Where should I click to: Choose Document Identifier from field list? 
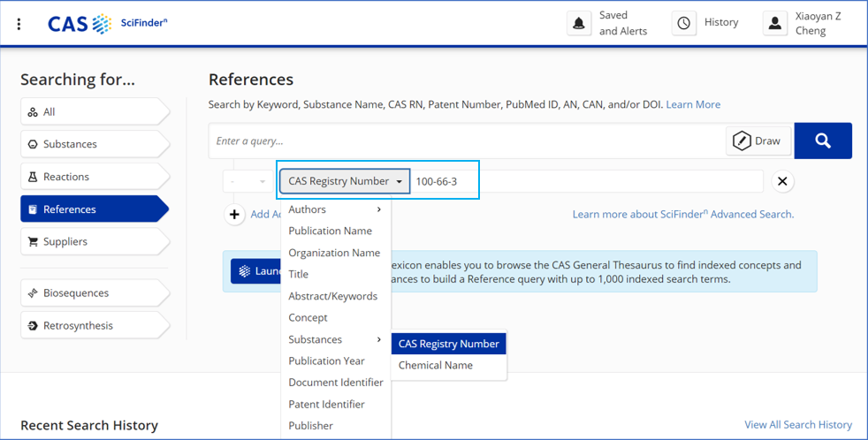point(336,383)
